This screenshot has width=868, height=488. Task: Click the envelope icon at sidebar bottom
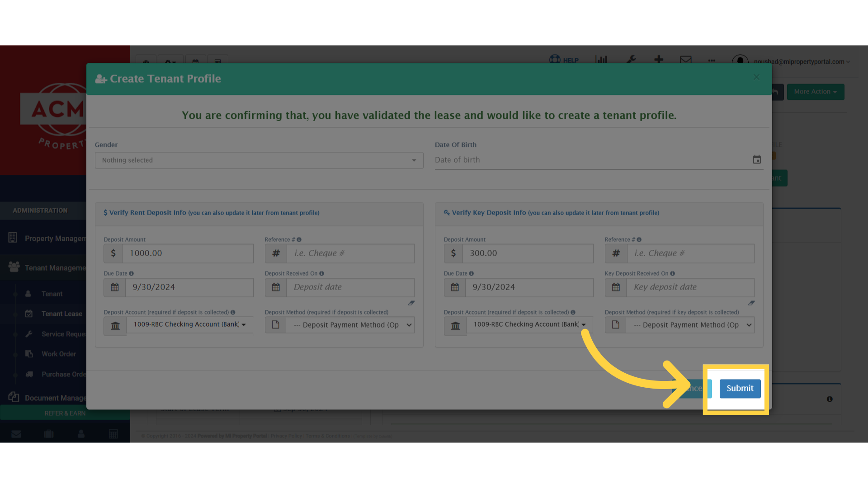(x=16, y=434)
